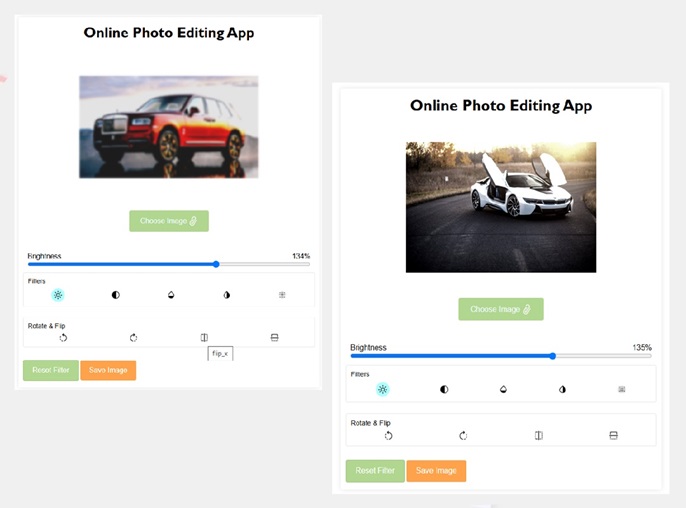Flip horizontally icon in the right editor
Screen dimensions: 686x508
coord(538,435)
